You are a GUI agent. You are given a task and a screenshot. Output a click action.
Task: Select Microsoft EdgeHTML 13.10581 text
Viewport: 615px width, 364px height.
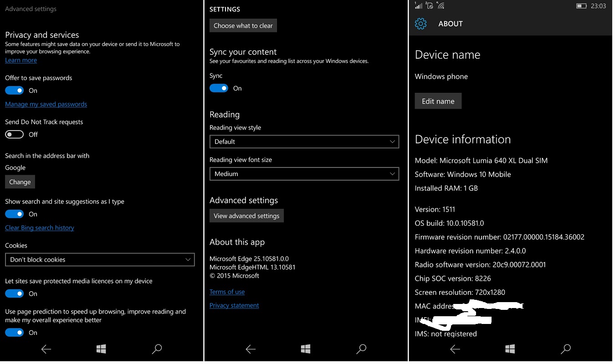[252, 267]
